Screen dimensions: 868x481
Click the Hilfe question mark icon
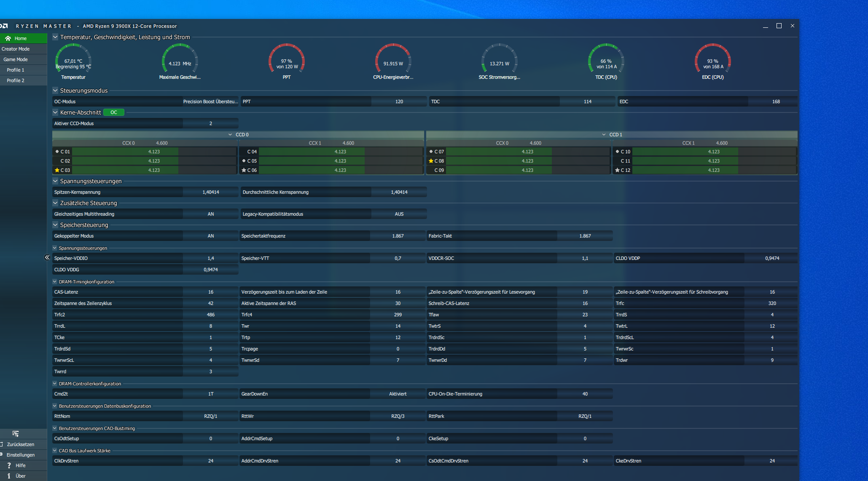[x=9, y=465]
